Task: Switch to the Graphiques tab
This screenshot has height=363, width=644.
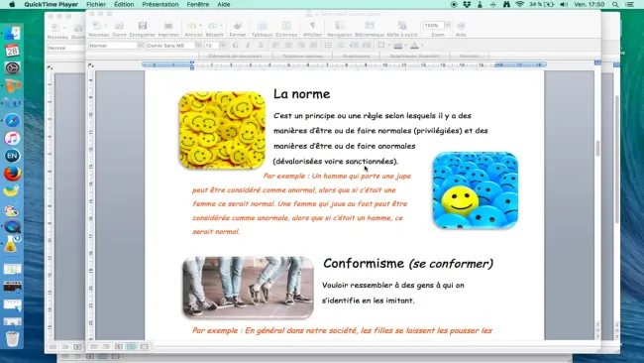Action: point(356,56)
